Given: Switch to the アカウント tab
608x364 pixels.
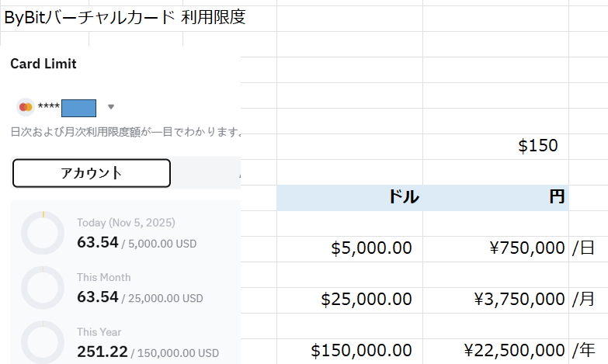Looking at the screenshot, I should pyautogui.click(x=92, y=173).
